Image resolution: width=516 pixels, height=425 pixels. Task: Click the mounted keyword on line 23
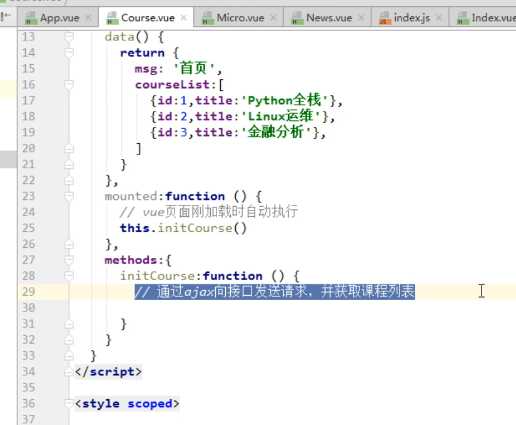(x=131, y=196)
